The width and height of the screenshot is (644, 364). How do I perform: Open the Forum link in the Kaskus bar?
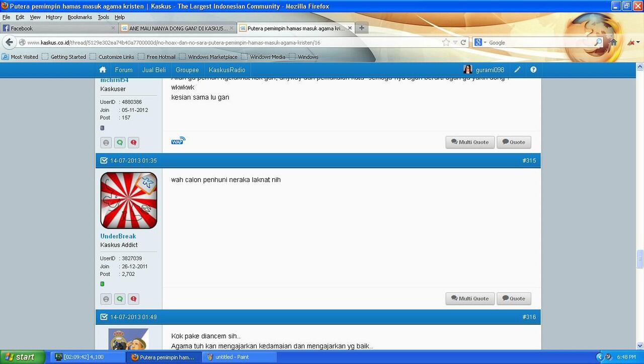point(124,70)
